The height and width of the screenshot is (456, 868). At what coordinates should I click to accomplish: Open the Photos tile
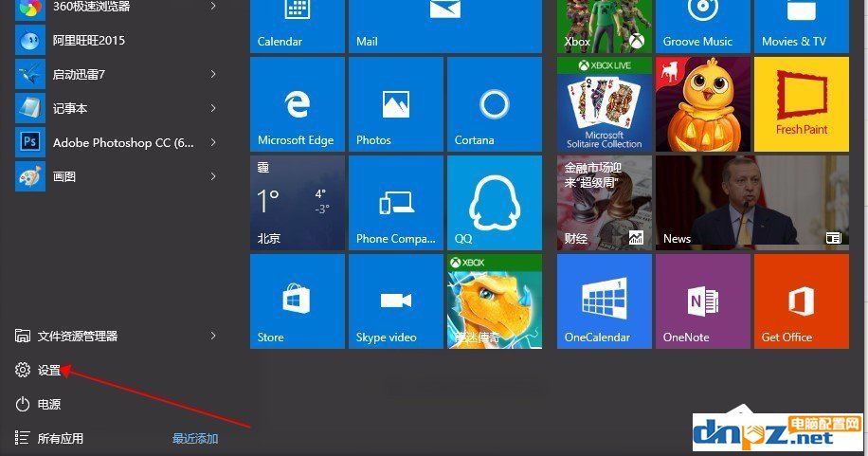point(396,104)
